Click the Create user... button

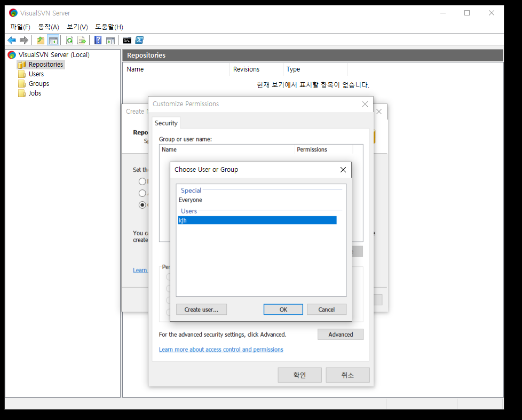[x=201, y=310]
